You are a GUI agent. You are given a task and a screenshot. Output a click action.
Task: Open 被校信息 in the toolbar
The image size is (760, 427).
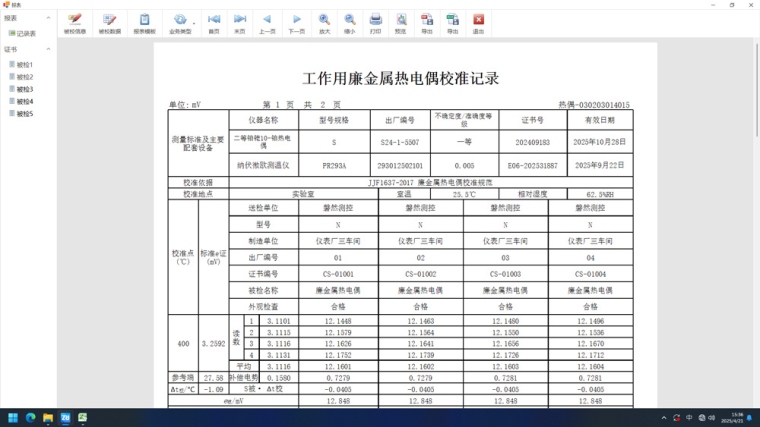[x=75, y=23]
